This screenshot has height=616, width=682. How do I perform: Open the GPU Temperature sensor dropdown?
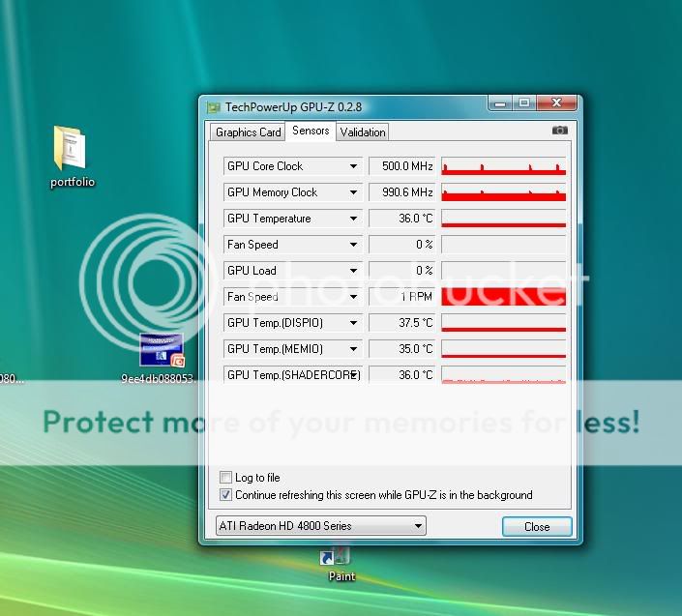point(353,219)
